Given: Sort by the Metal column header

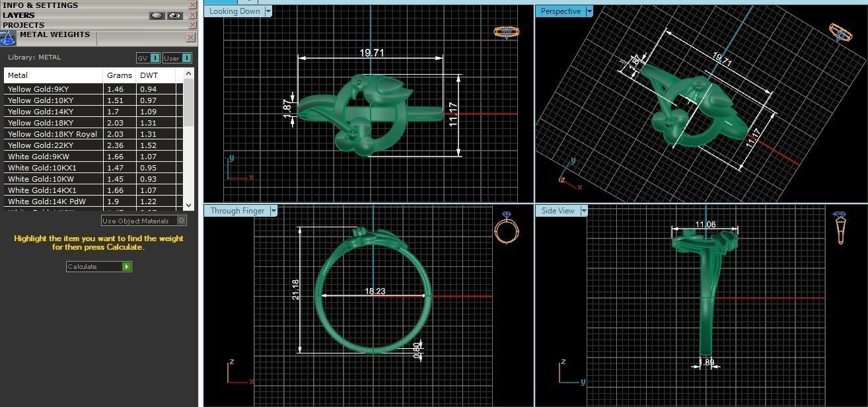Looking at the screenshot, I should pos(54,75).
